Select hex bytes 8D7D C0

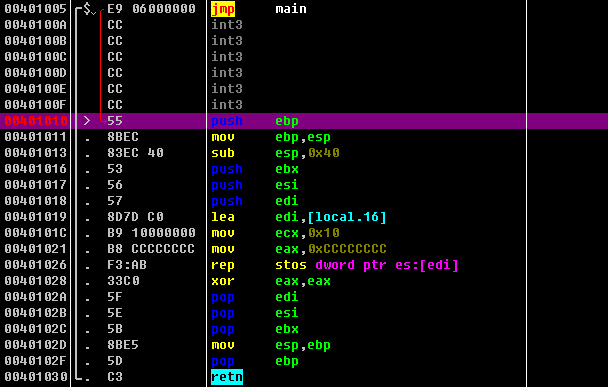tap(135, 216)
